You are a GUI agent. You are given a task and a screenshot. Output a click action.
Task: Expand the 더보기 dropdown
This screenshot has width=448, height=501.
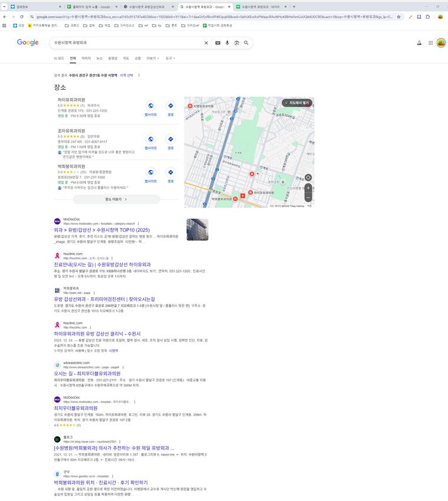[153, 58]
